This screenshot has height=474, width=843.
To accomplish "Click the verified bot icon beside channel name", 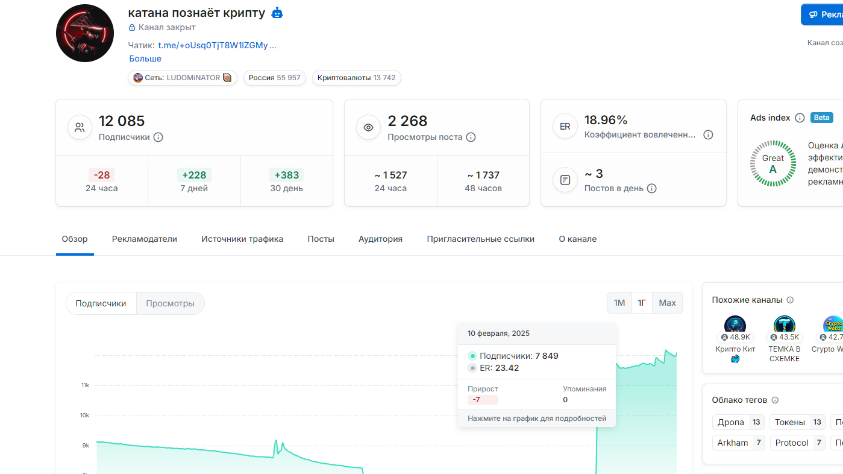I will (x=277, y=13).
